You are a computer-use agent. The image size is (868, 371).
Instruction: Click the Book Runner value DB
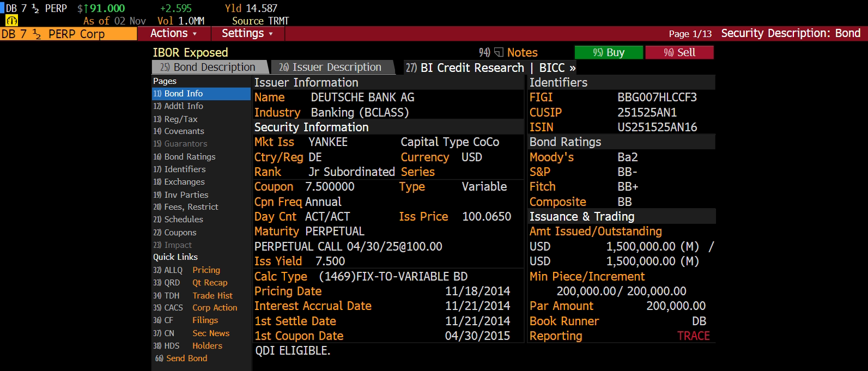coord(699,321)
